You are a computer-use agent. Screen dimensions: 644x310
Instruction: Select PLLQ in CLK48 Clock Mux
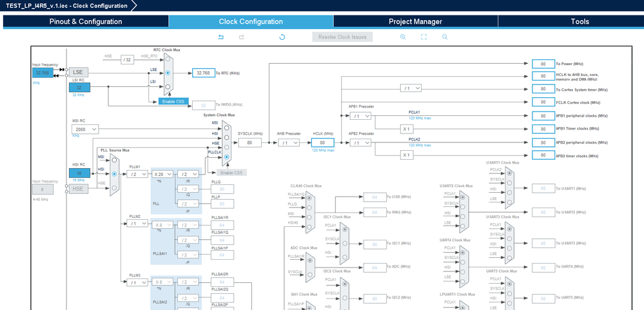pos(309,207)
